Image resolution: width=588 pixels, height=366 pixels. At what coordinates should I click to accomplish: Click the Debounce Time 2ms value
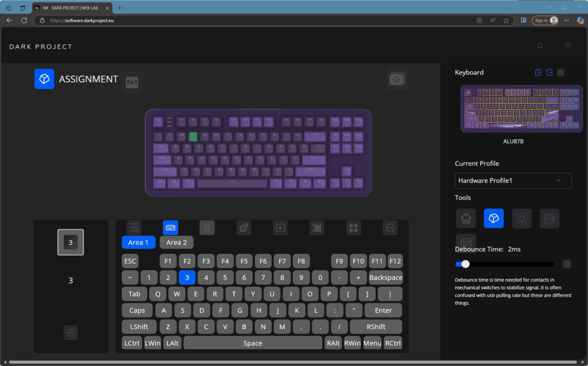(514, 249)
